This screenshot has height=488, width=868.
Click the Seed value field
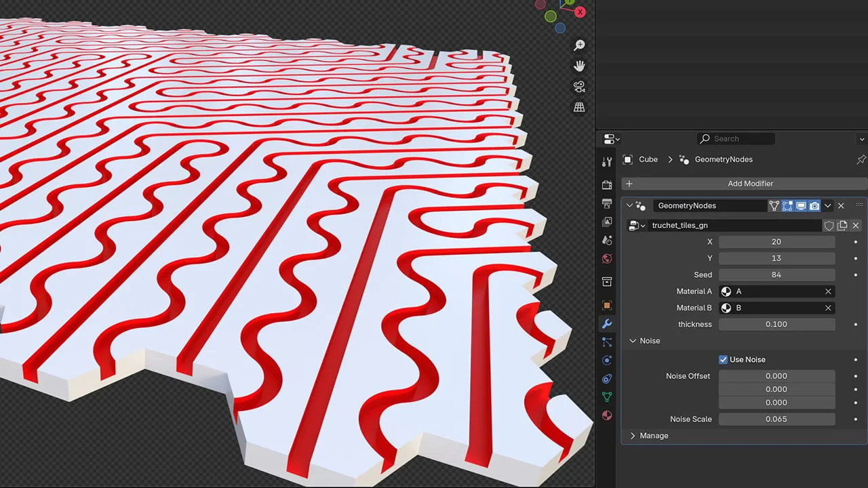point(776,274)
